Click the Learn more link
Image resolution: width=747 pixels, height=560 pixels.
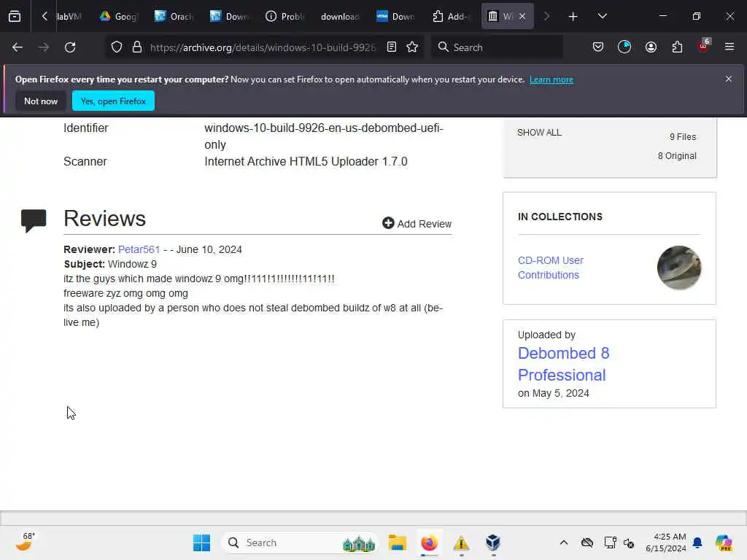point(551,79)
